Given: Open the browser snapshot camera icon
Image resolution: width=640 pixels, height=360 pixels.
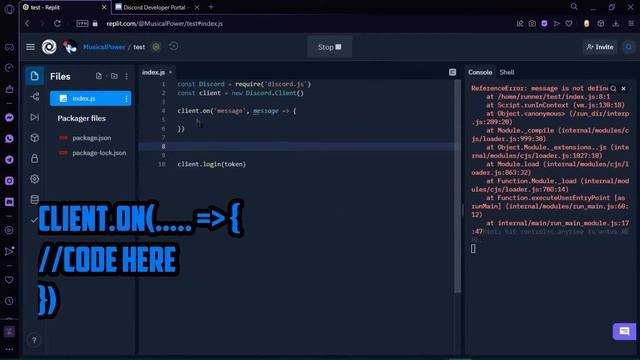Looking at the screenshot, I should (532, 24).
